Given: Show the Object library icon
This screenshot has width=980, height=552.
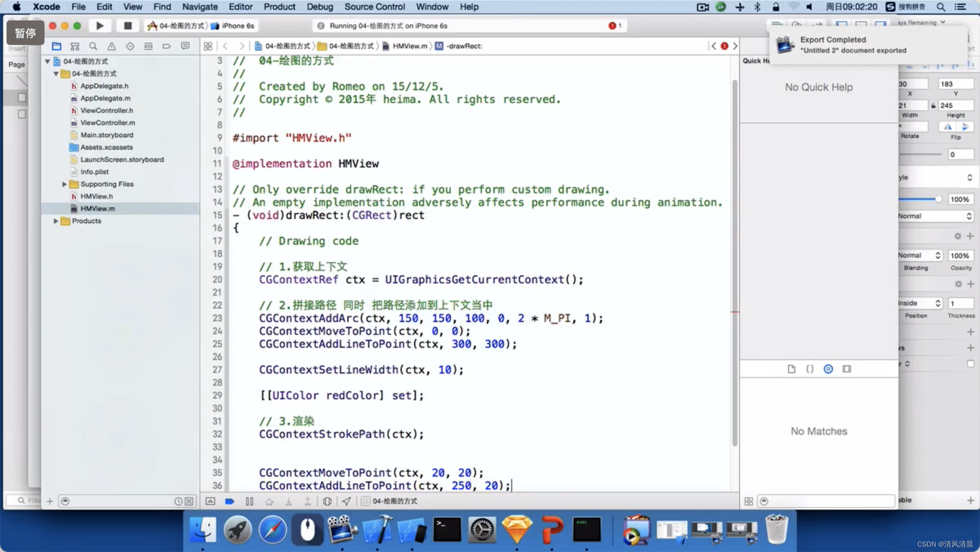Looking at the screenshot, I should click(x=828, y=369).
